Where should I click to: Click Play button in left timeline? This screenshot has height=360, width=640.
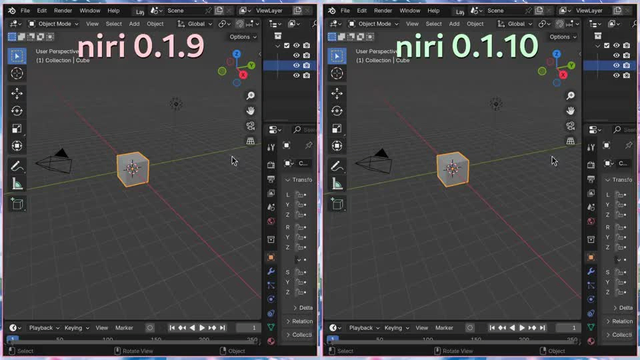202,328
